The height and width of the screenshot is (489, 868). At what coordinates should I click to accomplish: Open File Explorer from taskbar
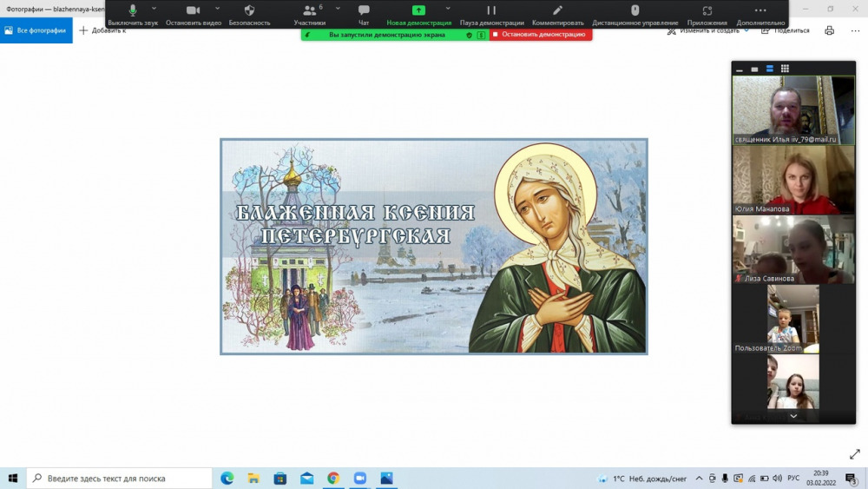(253, 478)
